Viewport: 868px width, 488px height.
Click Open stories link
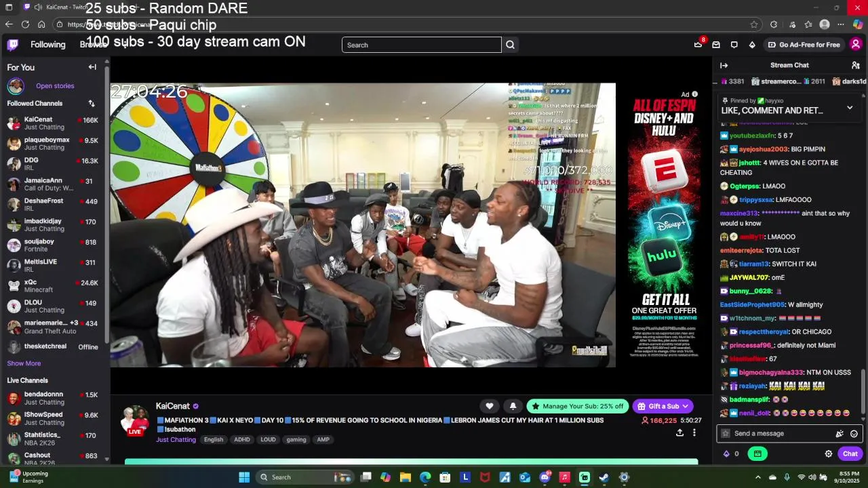coord(55,86)
